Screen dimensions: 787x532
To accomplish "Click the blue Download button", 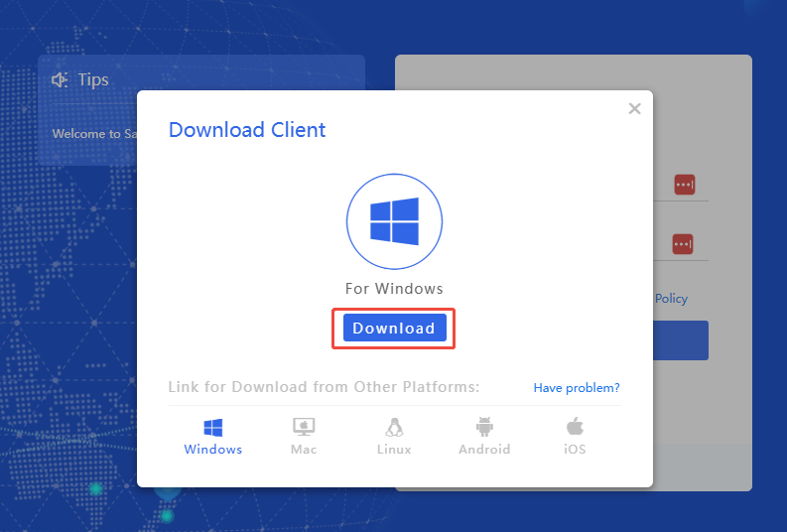I will pyautogui.click(x=395, y=328).
